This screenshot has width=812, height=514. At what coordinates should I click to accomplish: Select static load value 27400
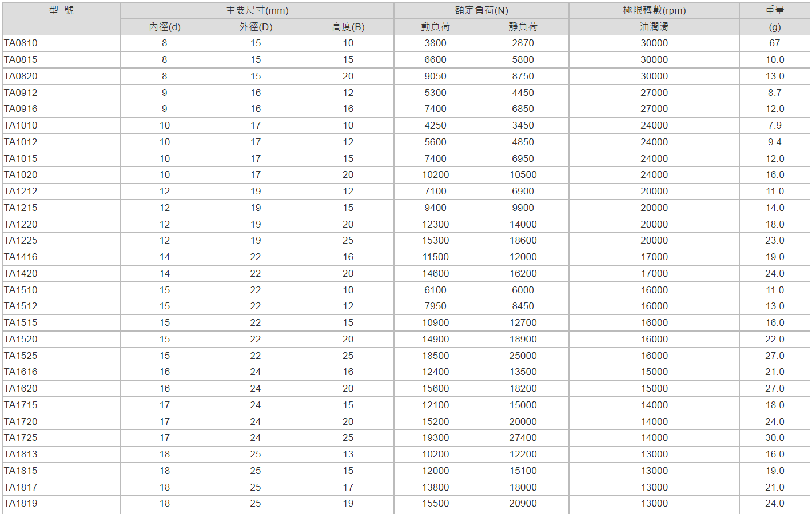click(523, 438)
